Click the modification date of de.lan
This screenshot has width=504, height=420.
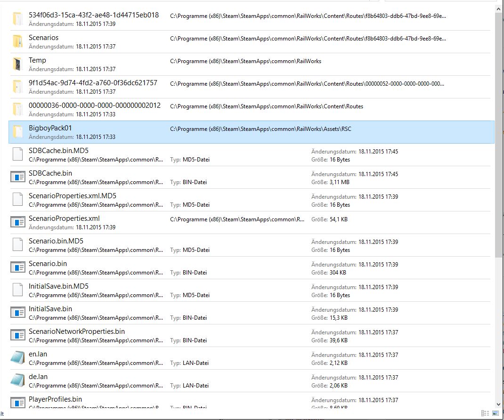point(355,378)
